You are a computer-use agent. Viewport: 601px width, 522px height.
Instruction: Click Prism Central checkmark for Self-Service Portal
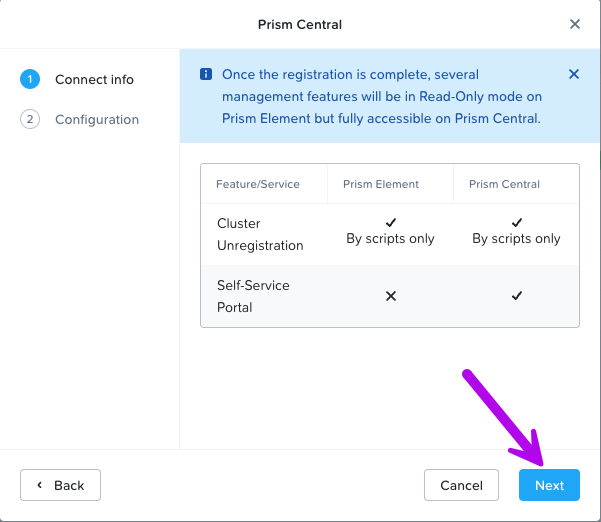(516, 295)
